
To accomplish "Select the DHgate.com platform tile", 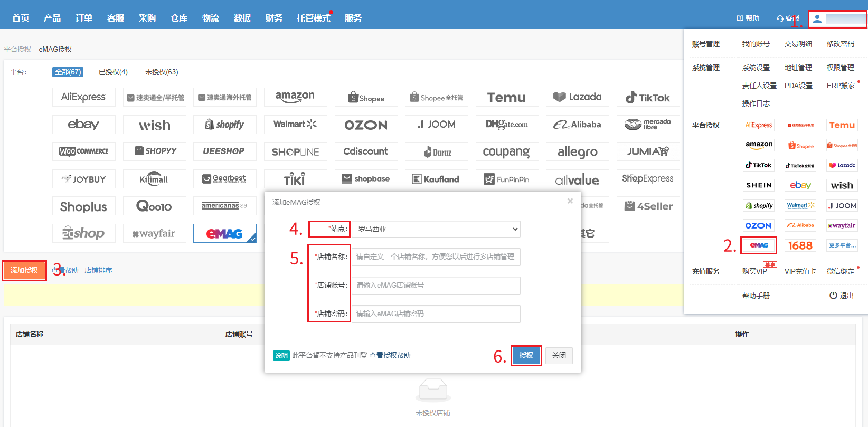I will pyautogui.click(x=507, y=125).
